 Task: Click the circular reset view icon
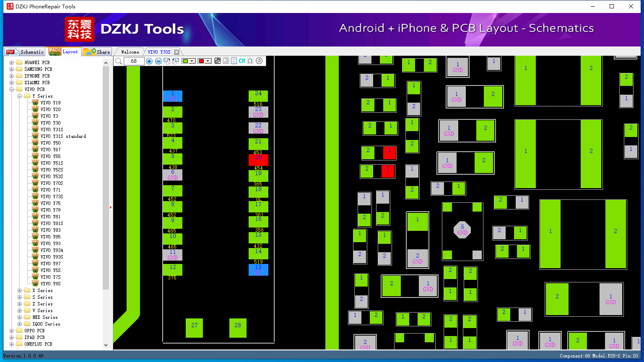pos(259,61)
